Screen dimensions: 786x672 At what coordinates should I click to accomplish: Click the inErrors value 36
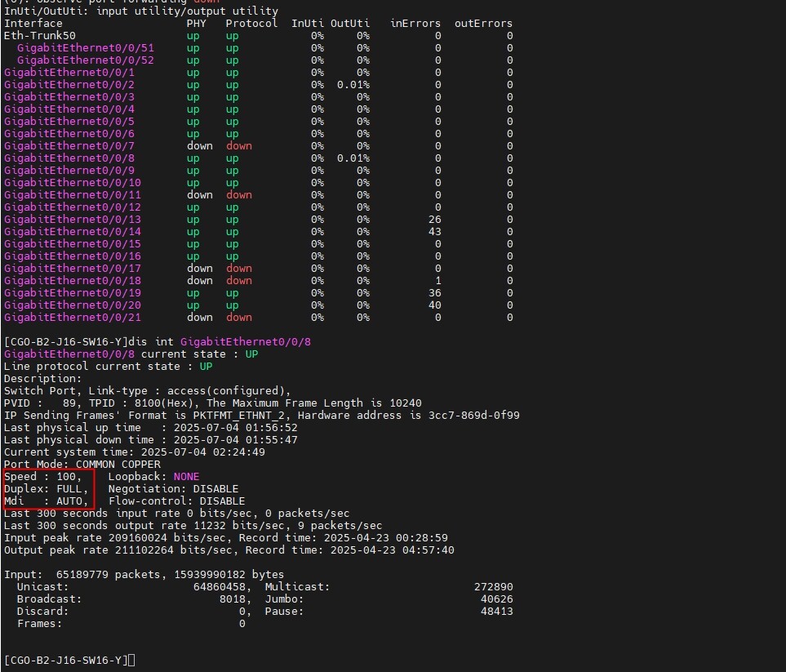434,293
